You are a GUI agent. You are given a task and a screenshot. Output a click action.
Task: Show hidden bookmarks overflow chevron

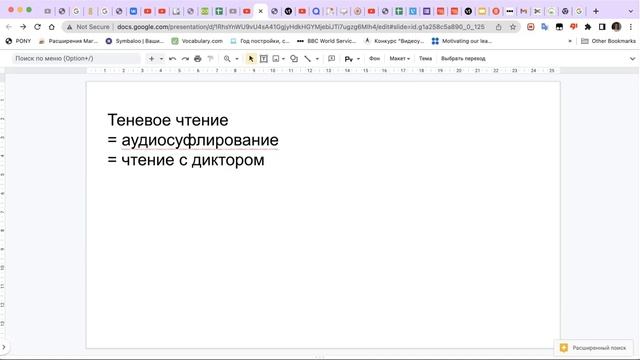pos(570,41)
